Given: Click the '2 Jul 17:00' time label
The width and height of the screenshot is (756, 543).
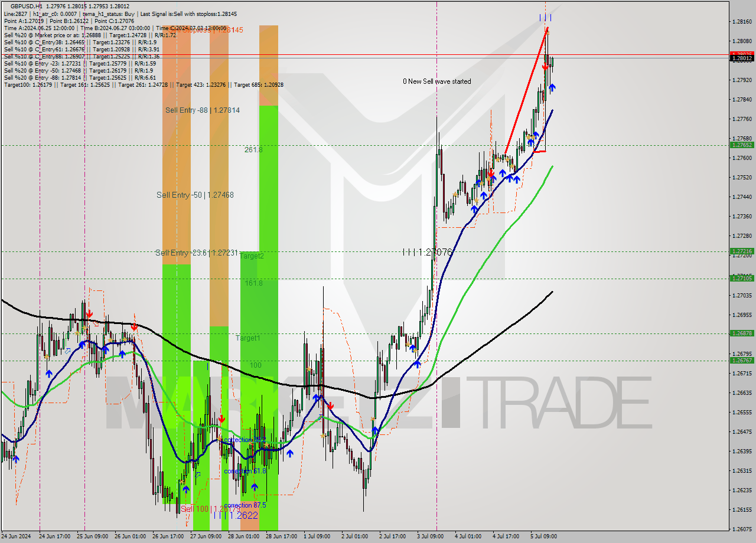Looking at the screenshot, I should (392, 537).
